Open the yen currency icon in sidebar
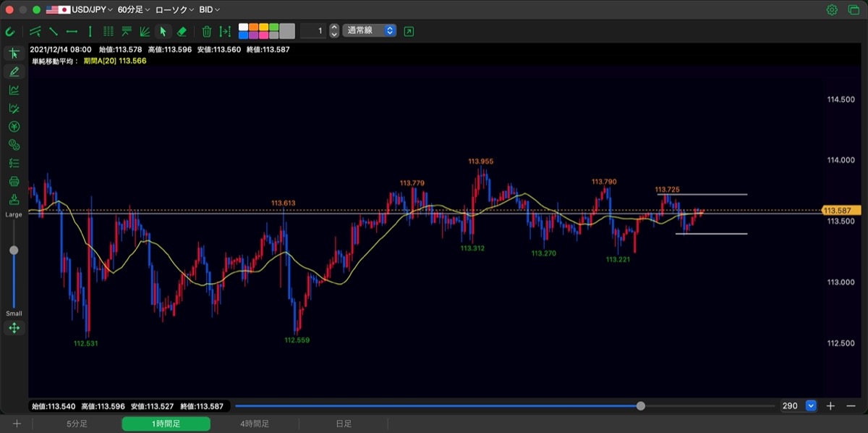This screenshot has width=868, height=433. 14,127
